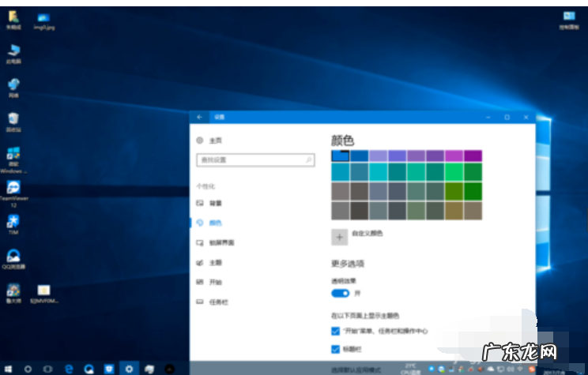Viewport: 588px width, 375px height.
Task: Open the Windows Start button
Action: (8, 369)
